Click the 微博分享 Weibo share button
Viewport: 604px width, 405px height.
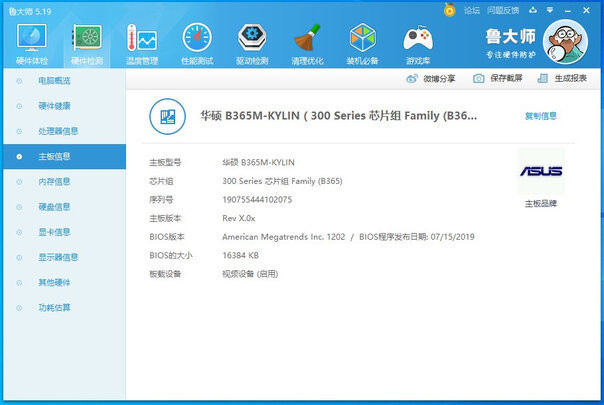431,78
